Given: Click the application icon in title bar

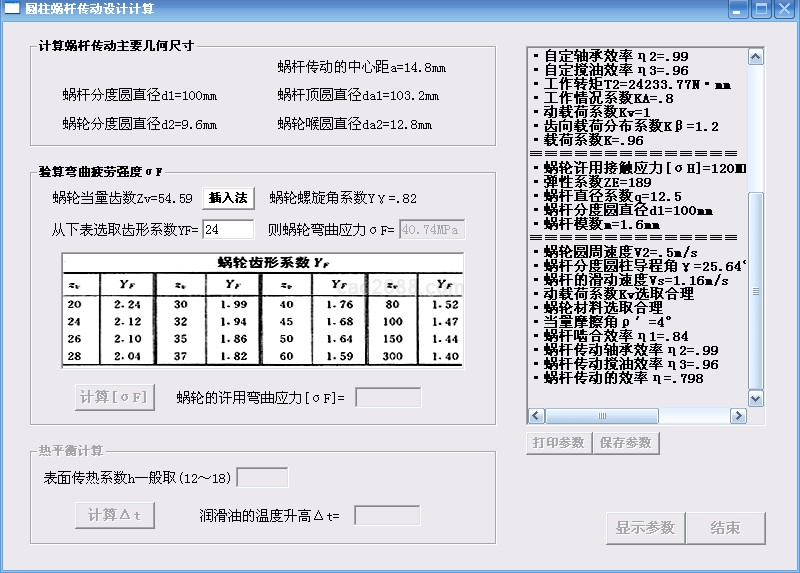Looking at the screenshot, I should pyautogui.click(x=12, y=9).
